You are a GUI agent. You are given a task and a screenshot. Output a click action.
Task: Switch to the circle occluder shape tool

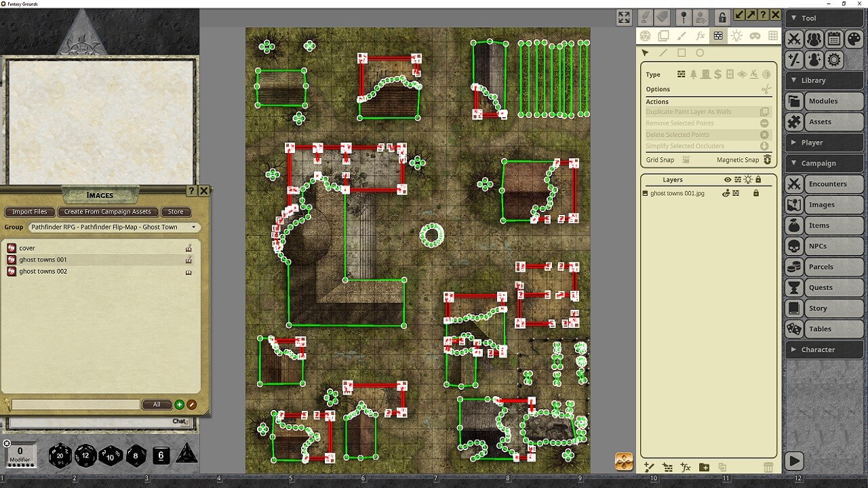coord(699,53)
